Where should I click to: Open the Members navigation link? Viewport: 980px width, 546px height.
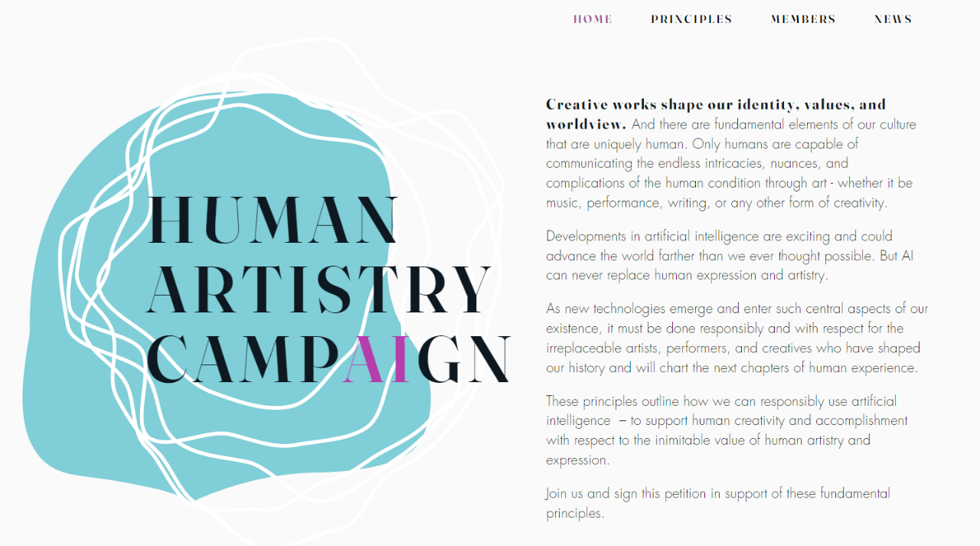click(803, 19)
